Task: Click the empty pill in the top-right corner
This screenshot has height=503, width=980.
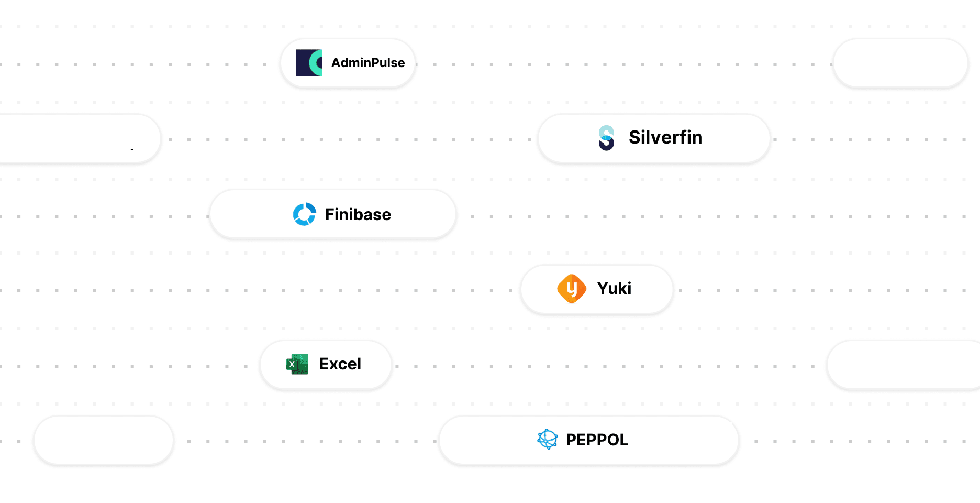Action: (x=899, y=63)
